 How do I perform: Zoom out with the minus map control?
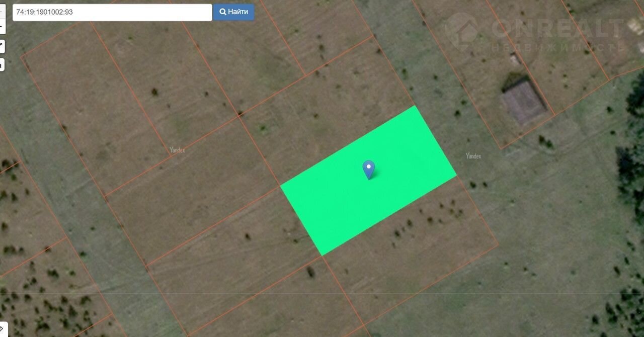pos(2,26)
